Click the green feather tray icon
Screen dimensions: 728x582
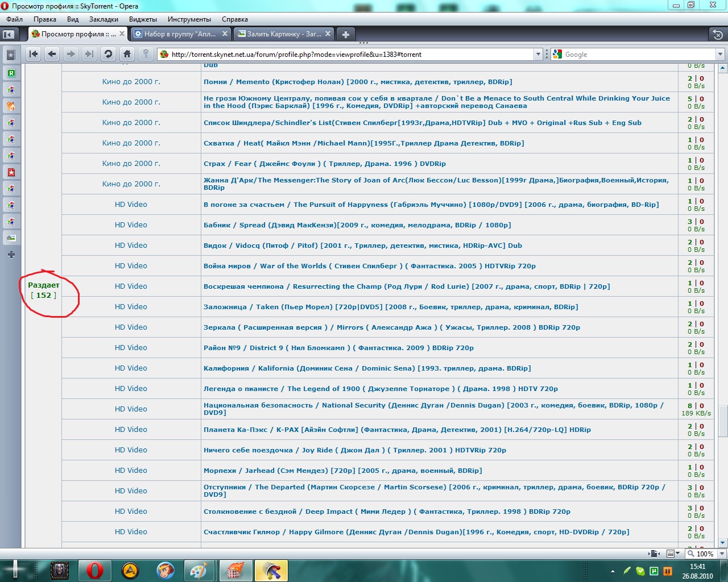627,571
